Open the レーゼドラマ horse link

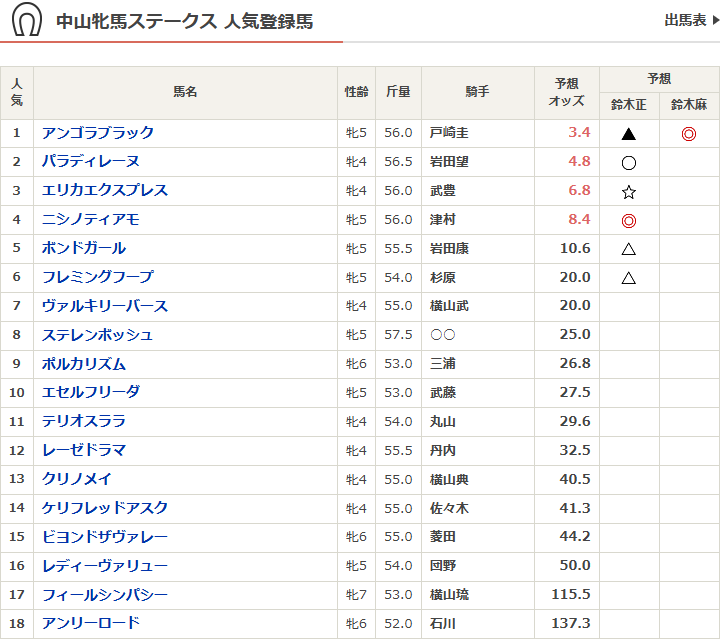pyautogui.click(x=84, y=451)
